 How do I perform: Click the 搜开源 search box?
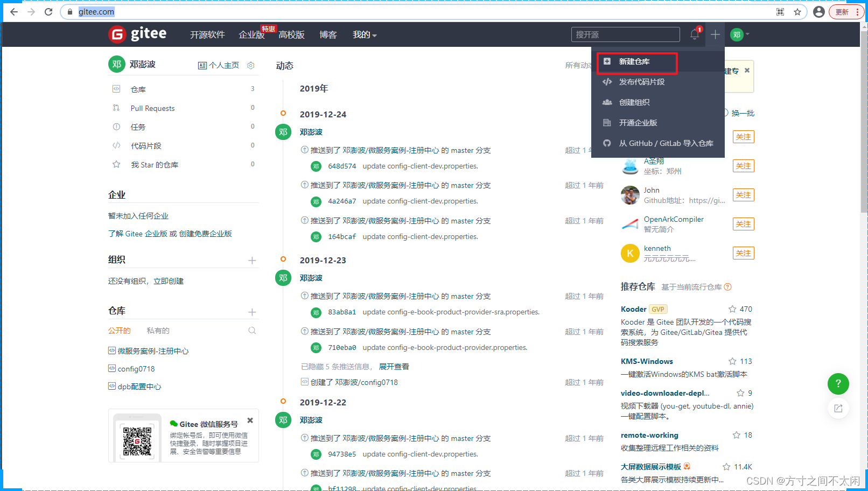point(626,34)
